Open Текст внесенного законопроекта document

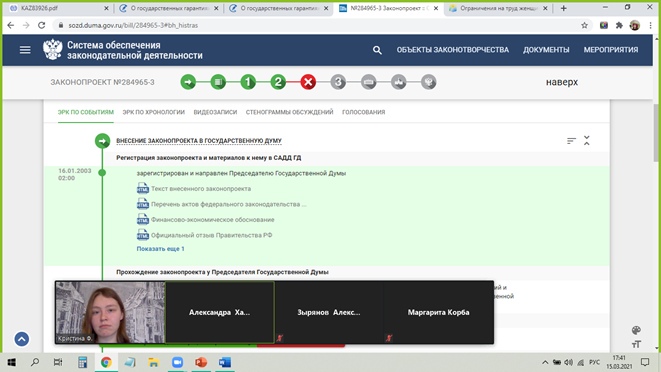pos(201,189)
